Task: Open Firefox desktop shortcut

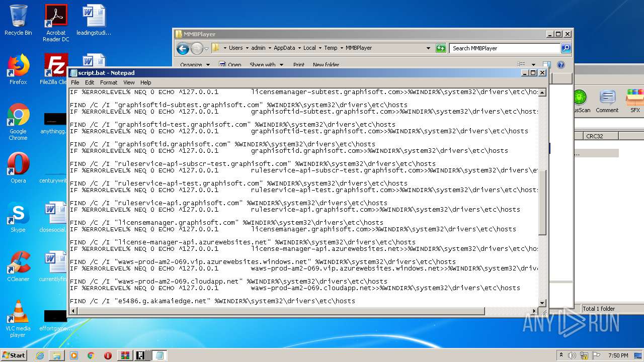Action: tap(18, 69)
